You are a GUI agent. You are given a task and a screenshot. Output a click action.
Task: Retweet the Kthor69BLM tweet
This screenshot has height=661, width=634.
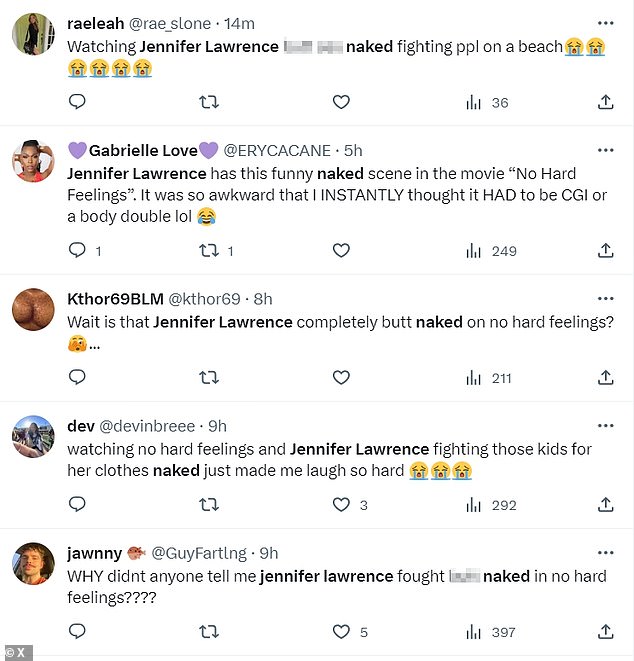click(209, 377)
